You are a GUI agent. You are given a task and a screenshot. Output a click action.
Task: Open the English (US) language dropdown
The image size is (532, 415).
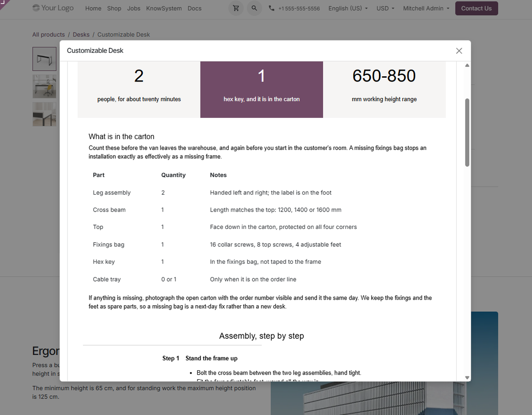(x=348, y=8)
